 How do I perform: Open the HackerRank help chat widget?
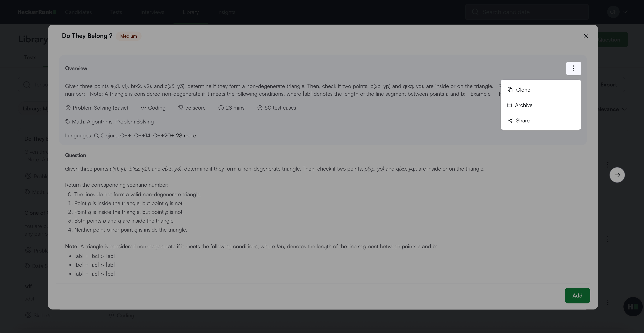(632, 306)
